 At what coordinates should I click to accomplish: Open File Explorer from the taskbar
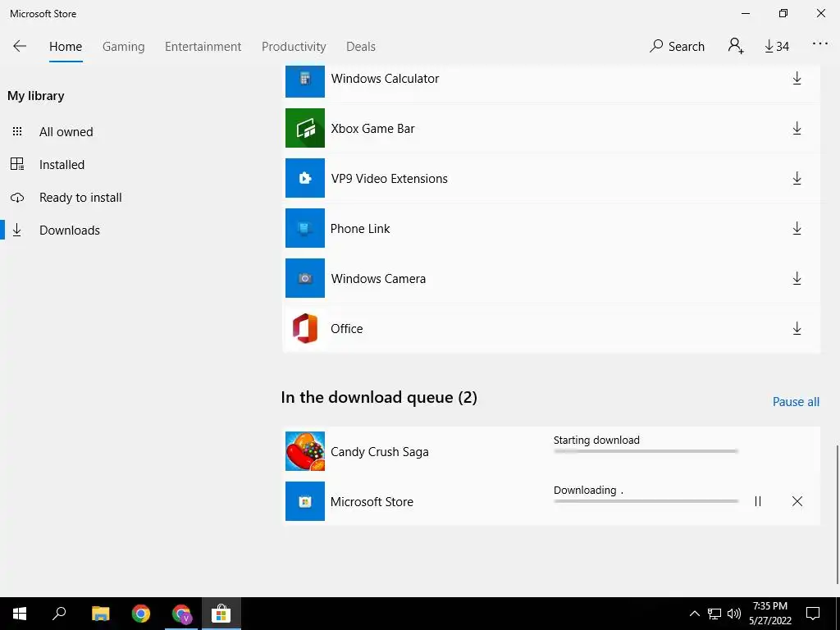100,614
